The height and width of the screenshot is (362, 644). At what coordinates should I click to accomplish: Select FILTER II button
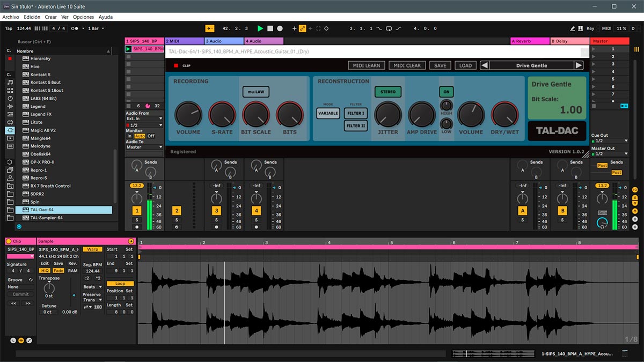point(355,126)
